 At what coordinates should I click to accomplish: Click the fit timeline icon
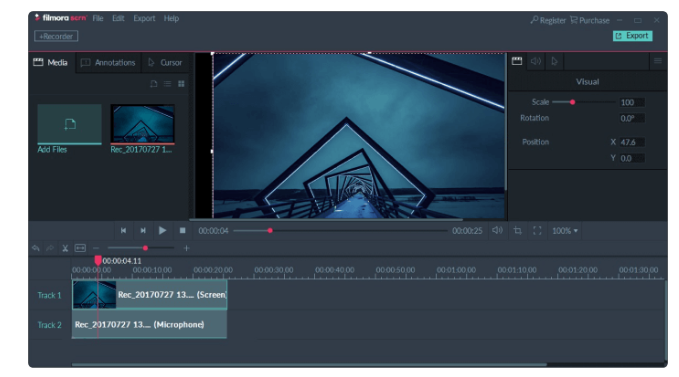coord(80,248)
